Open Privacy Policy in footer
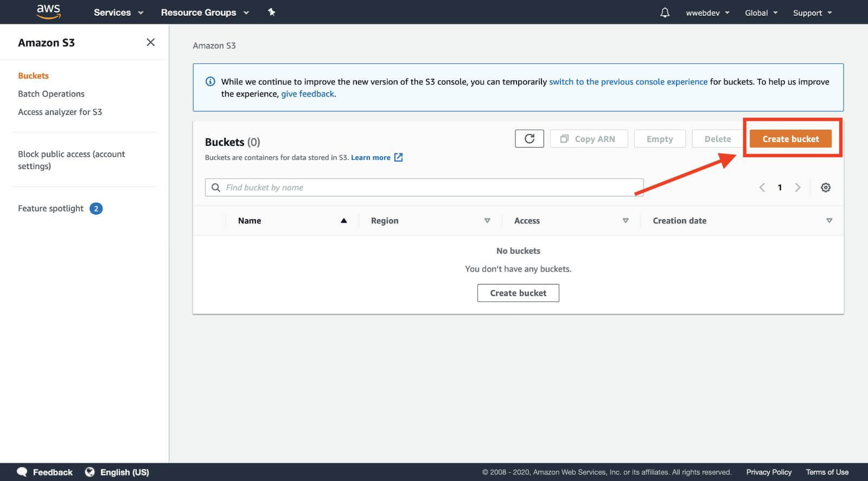Image resolution: width=868 pixels, height=481 pixels. click(x=769, y=472)
